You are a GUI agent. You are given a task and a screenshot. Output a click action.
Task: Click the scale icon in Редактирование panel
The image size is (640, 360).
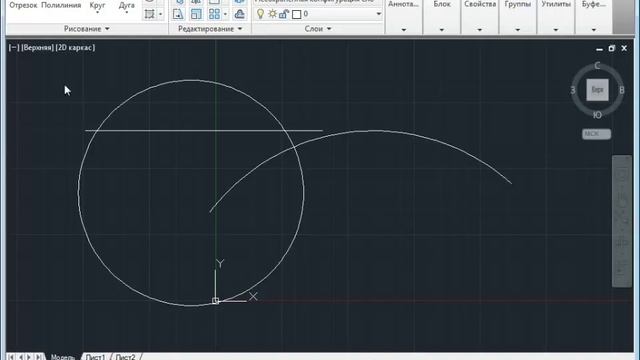196,14
